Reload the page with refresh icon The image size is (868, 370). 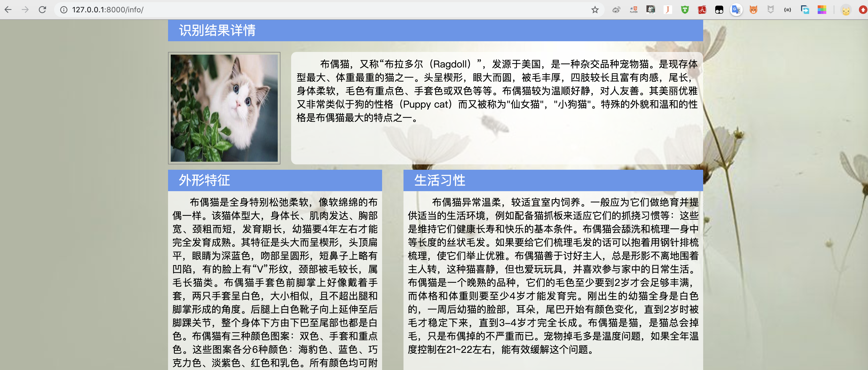43,10
